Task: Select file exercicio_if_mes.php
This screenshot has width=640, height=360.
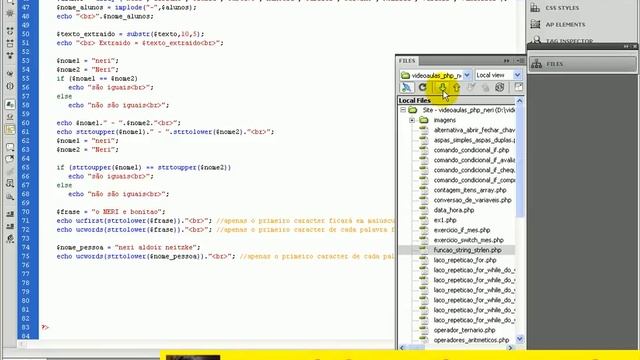Action: pos(462,230)
